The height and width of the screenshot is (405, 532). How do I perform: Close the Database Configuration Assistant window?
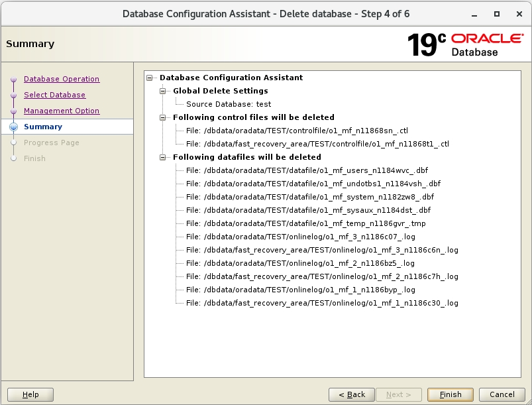(519, 14)
